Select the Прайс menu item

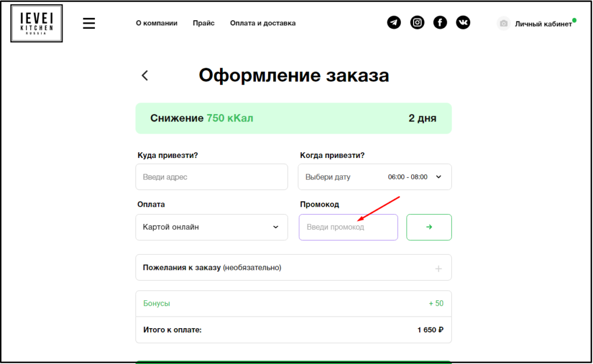(203, 23)
